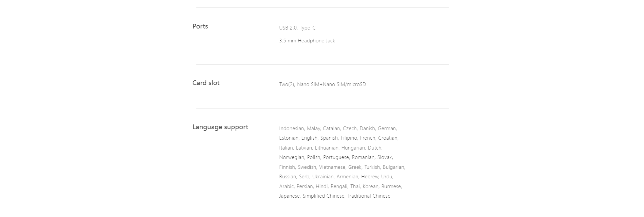Viewport: 644px width, 217px height.
Task: Click the 3.5 mm Headphone Jack line
Action: pos(307,41)
